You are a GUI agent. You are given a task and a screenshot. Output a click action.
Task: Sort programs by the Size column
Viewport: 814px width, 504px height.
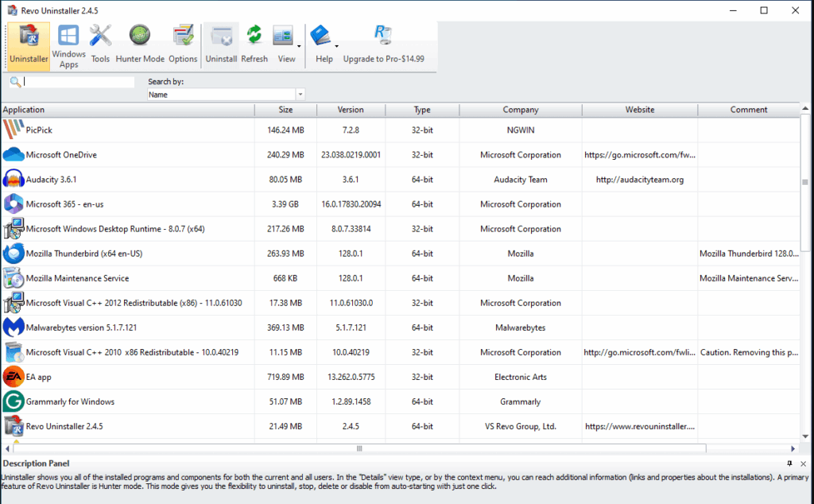[x=286, y=110]
